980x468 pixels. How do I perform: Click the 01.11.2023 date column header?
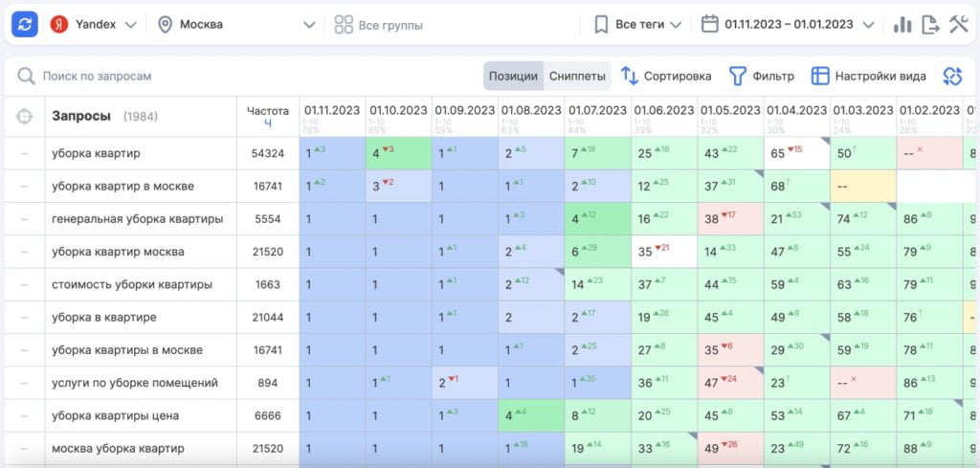click(331, 110)
